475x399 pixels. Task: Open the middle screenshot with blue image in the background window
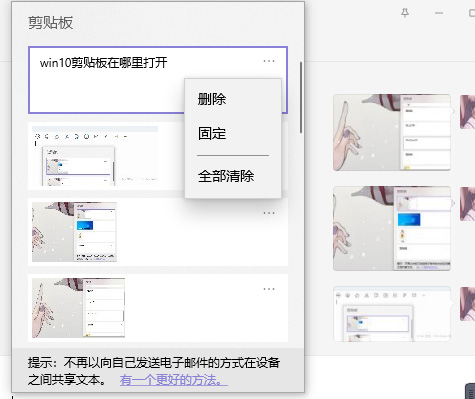tap(392, 228)
